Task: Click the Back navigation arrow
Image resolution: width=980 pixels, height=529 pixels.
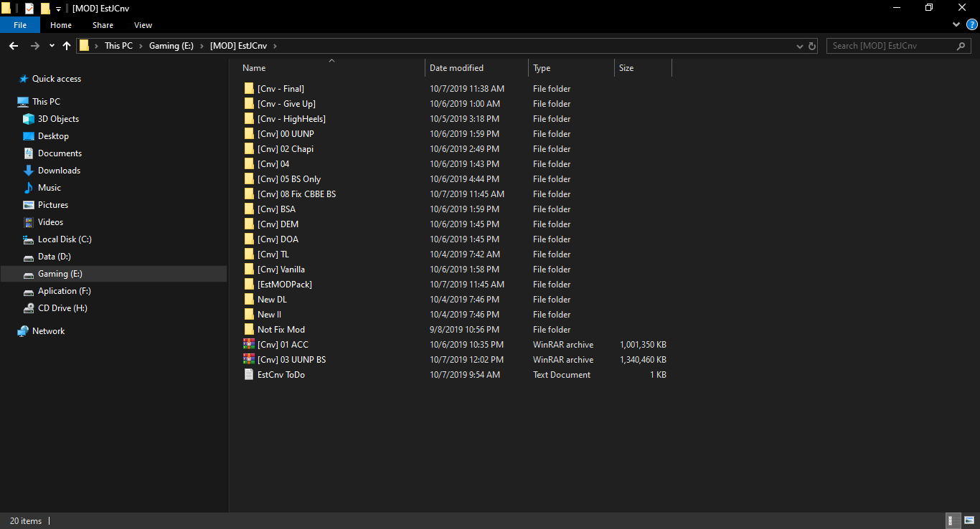Action: coord(14,46)
